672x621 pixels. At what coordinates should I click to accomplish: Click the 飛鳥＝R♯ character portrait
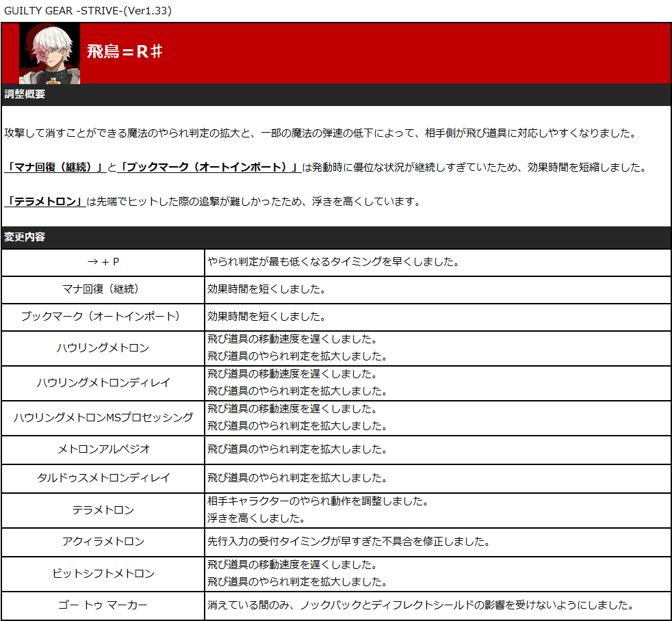(50, 53)
